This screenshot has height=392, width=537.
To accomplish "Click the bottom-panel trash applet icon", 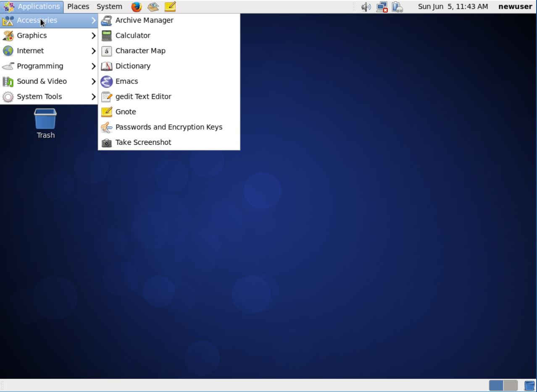I will coord(529,385).
